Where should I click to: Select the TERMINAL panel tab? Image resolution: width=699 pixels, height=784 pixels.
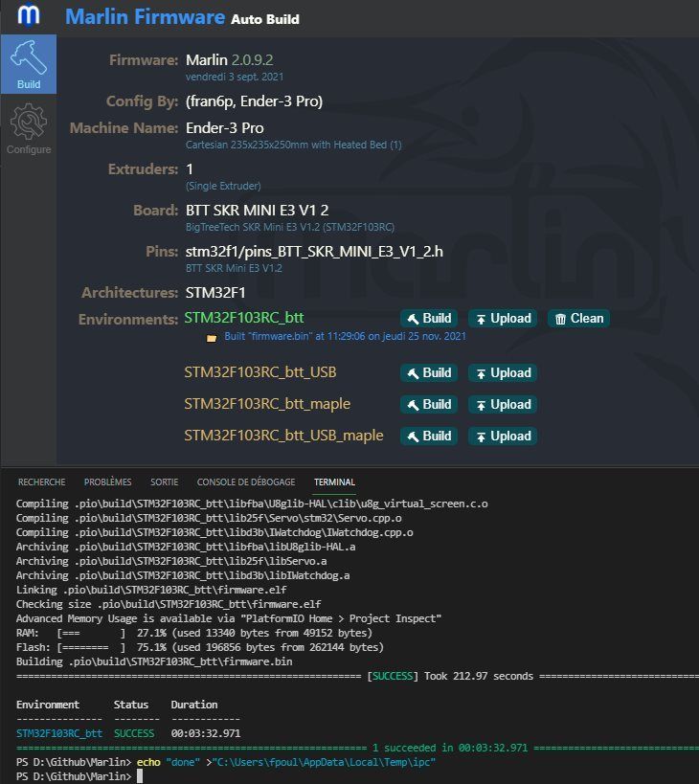coord(334,482)
